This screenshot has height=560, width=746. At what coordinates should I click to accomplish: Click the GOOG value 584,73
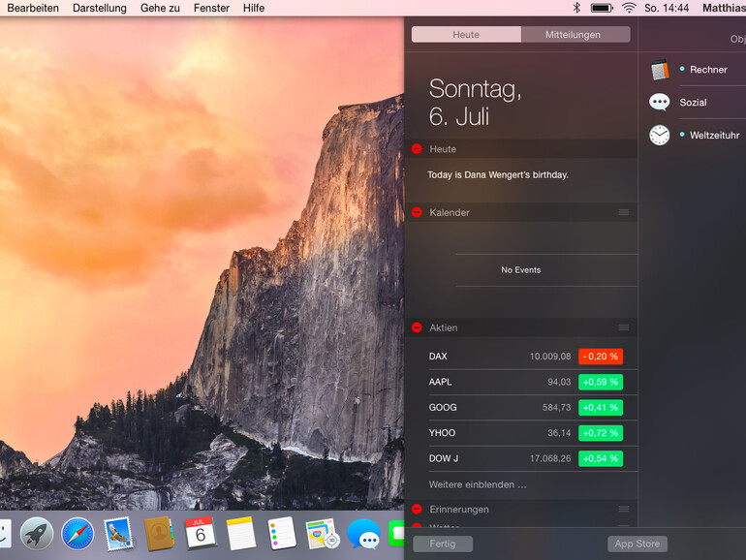(557, 408)
